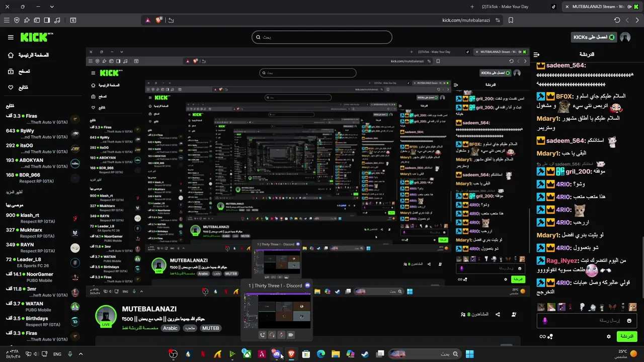
Task: Open Brave Rewards triangle icon
Action: click(x=148, y=20)
